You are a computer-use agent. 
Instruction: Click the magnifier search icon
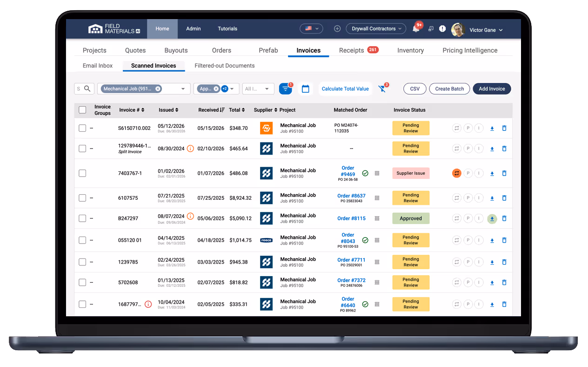pyautogui.click(x=87, y=88)
